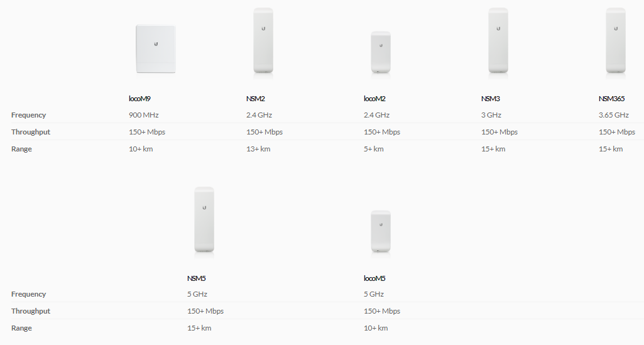This screenshot has height=345, width=644.
Task: Open the locoM9 model name link
Action: [139, 99]
